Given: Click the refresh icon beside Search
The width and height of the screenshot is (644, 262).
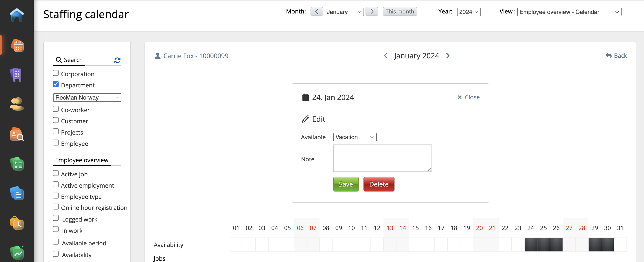Looking at the screenshot, I should tap(117, 60).
